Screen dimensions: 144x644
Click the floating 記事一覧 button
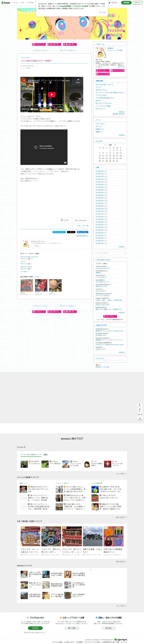140,414
